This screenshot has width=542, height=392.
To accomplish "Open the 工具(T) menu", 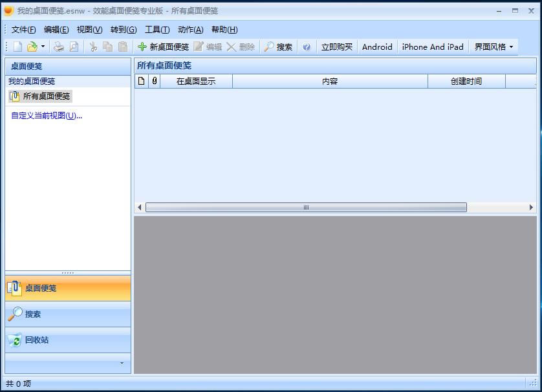I will pos(157,30).
